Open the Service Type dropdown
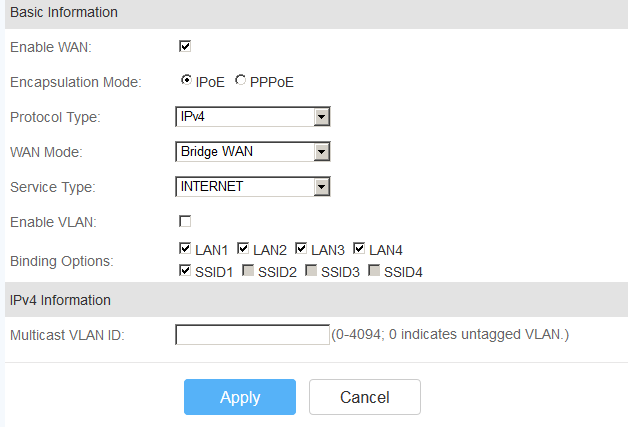Screen dimensions: 628x427 (253, 187)
